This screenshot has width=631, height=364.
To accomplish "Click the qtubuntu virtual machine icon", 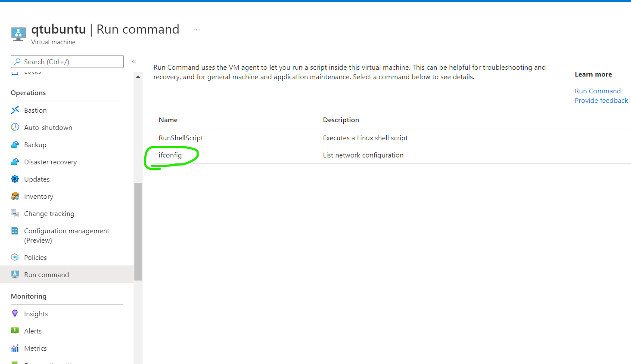I will point(18,34).
